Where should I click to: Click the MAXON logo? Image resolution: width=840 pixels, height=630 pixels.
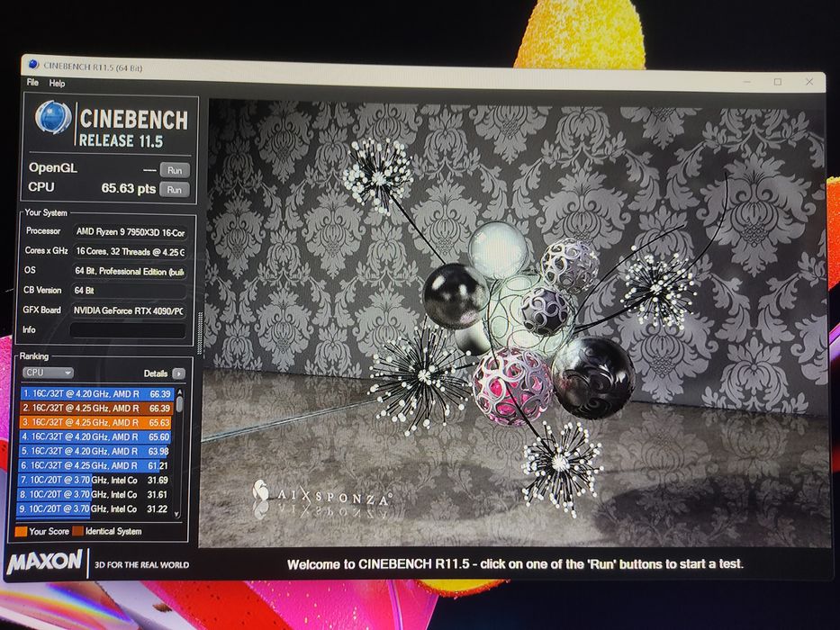pos(44,562)
